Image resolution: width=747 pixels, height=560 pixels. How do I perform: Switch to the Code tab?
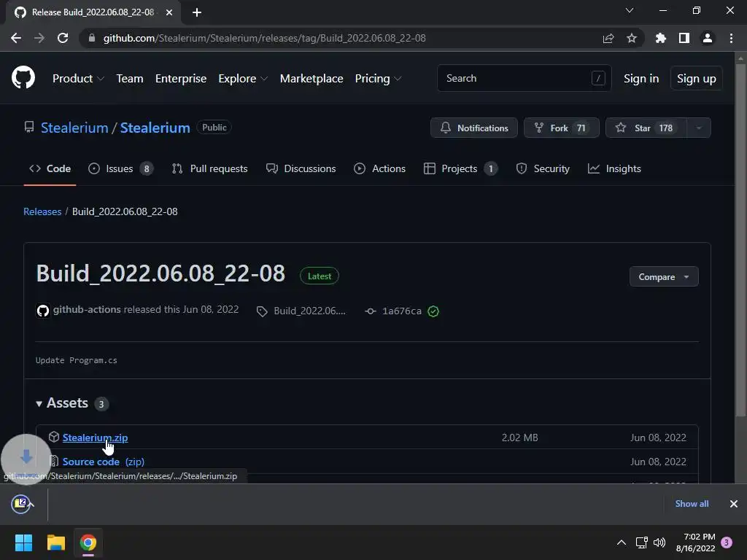tap(50, 168)
